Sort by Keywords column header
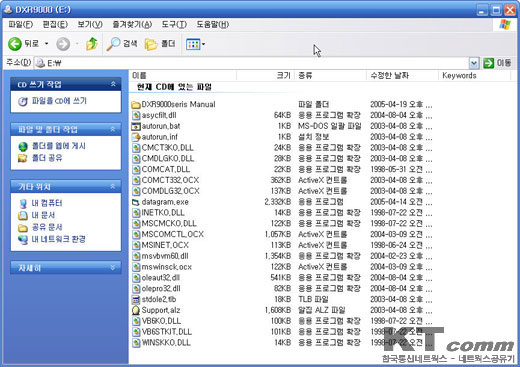520x367 pixels. click(474, 75)
